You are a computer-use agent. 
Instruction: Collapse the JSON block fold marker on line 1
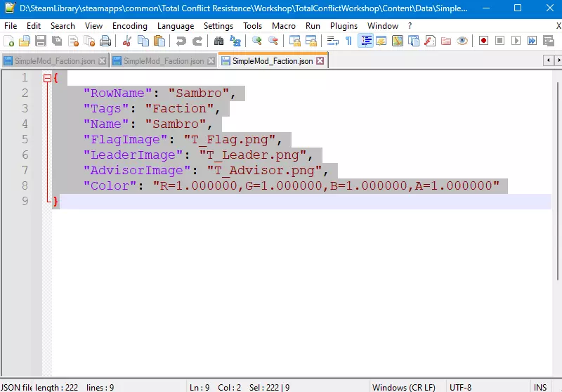coord(47,79)
